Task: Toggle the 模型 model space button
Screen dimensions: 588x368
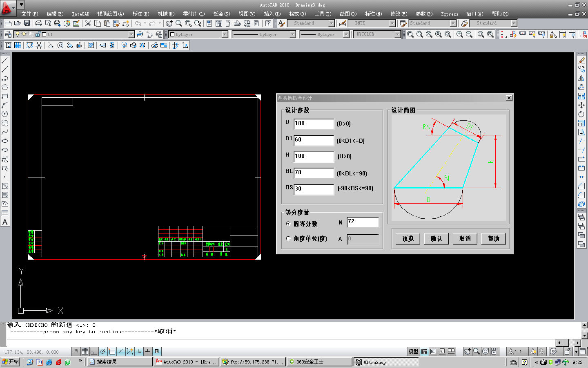Action: tap(413, 351)
